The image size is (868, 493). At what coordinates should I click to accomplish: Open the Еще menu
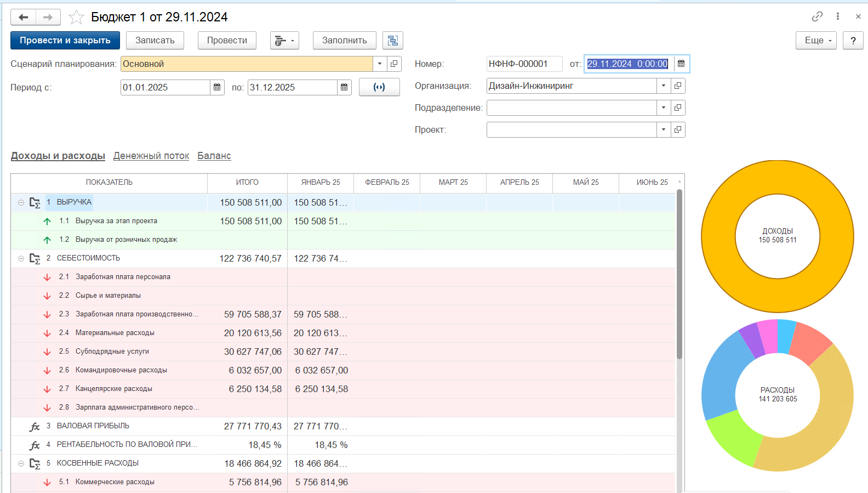point(816,41)
